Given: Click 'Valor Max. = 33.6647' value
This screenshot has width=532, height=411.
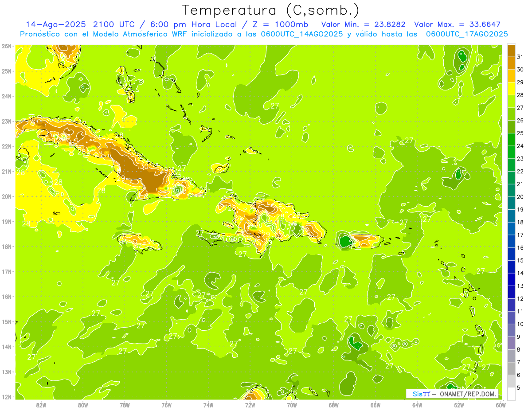Looking at the screenshot, I should click(x=457, y=24).
